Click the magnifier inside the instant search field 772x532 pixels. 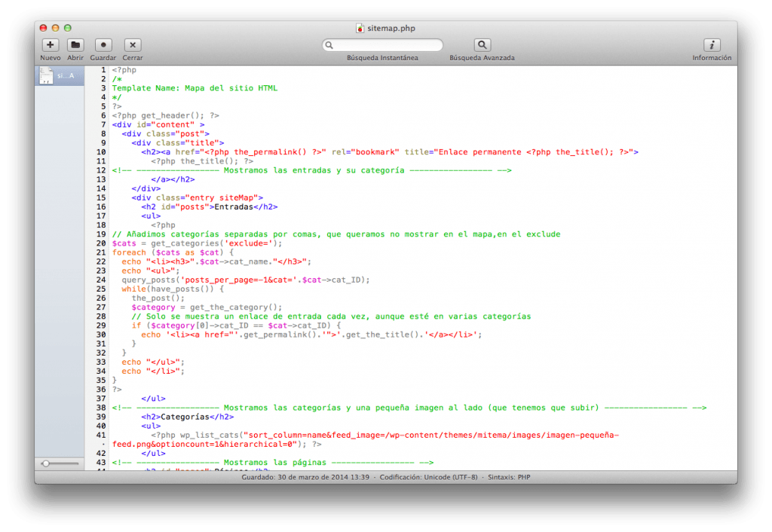coord(329,45)
